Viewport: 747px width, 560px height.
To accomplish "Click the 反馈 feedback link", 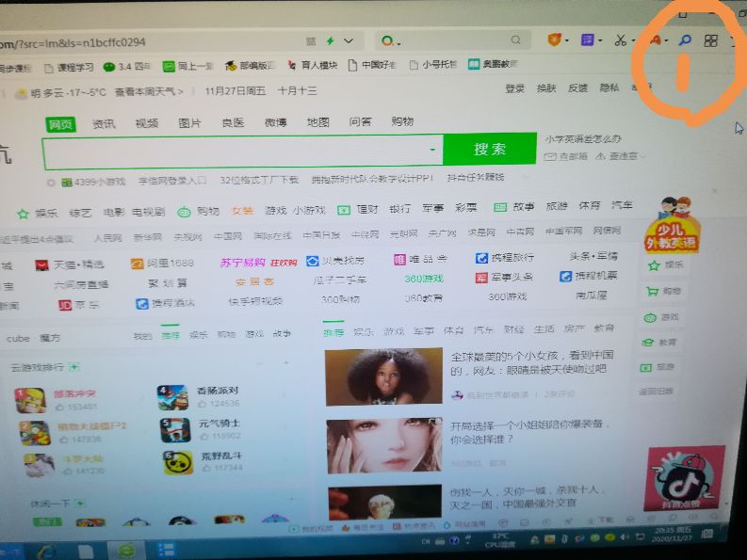I will click(577, 88).
